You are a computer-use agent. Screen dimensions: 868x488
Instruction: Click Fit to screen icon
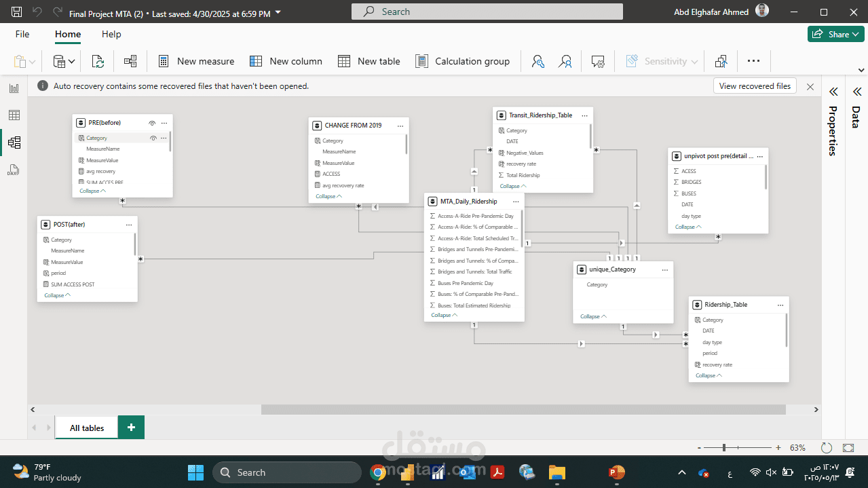point(848,448)
